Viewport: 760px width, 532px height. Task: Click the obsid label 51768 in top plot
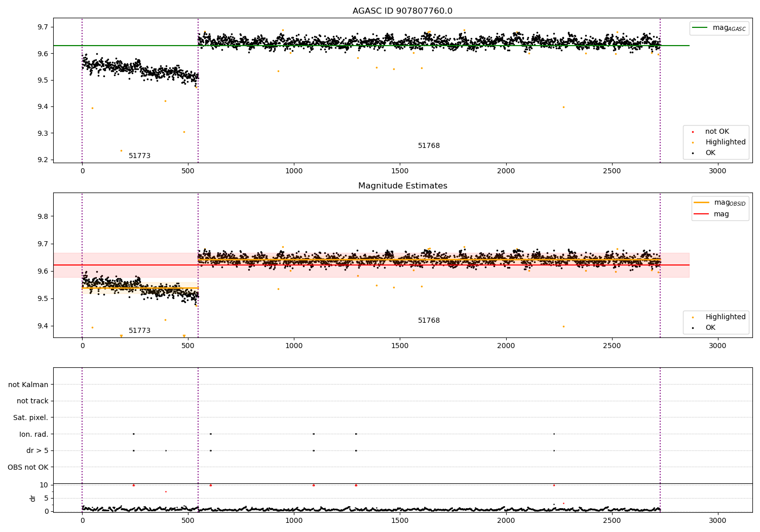429,146
